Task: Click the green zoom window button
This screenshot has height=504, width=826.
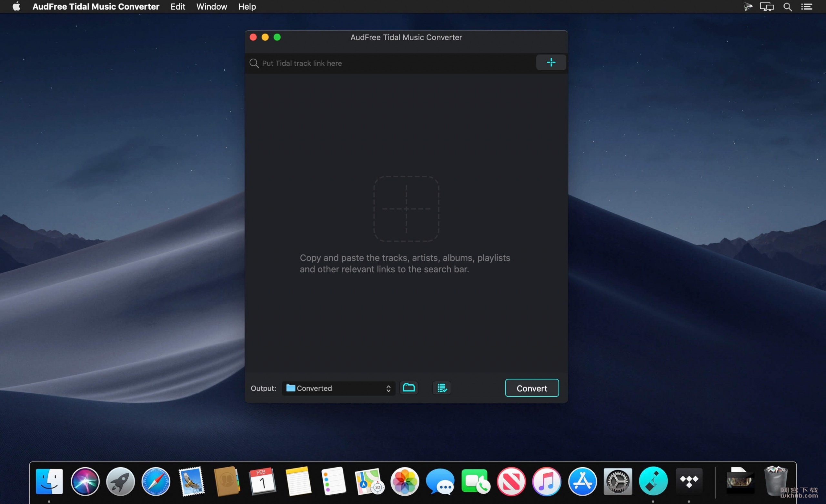Action: (x=277, y=37)
